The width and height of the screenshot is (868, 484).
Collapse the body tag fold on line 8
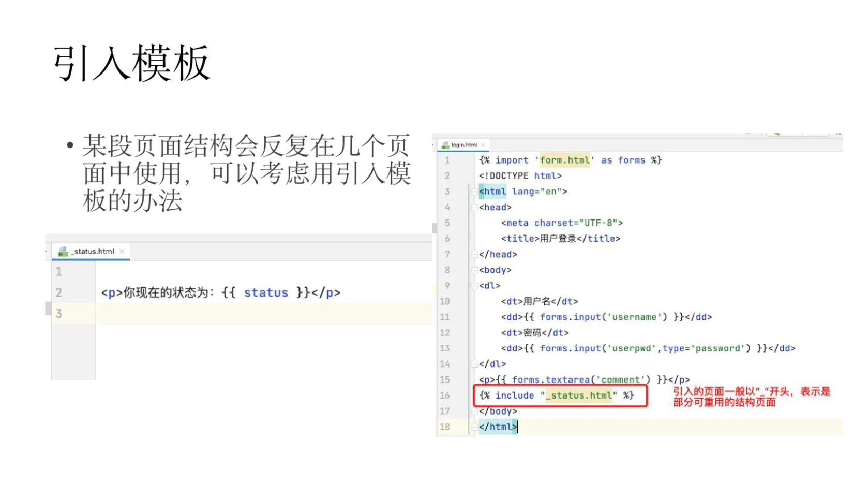474,270
